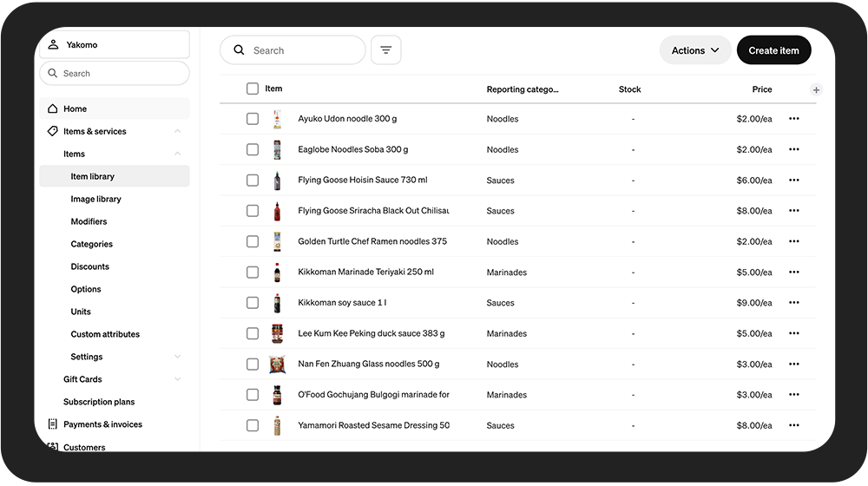Open more options for Eaglobe Noodles Soba
This screenshot has height=486, width=868.
click(794, 149)
